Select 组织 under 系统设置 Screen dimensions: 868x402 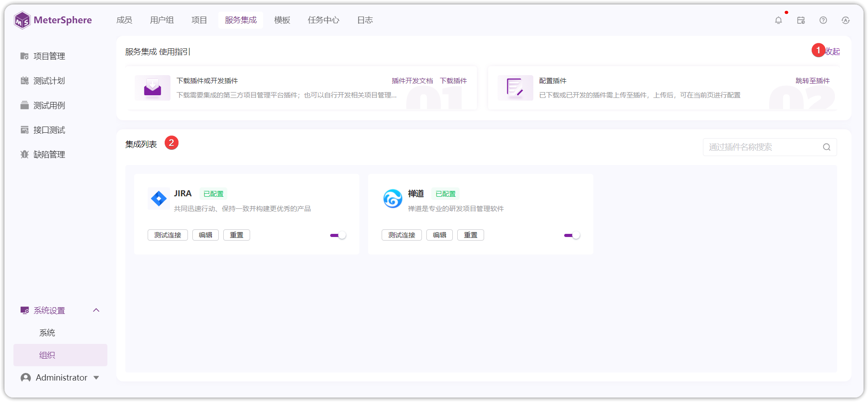coord(60,355)
